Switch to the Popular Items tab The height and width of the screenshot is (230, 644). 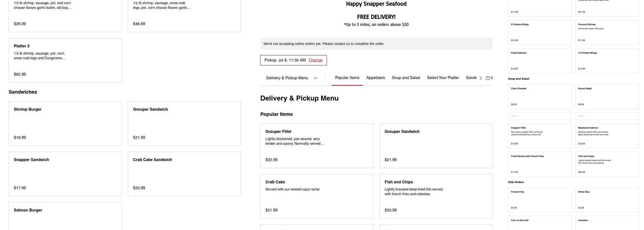pyautogui.click(x=347, y=78)
